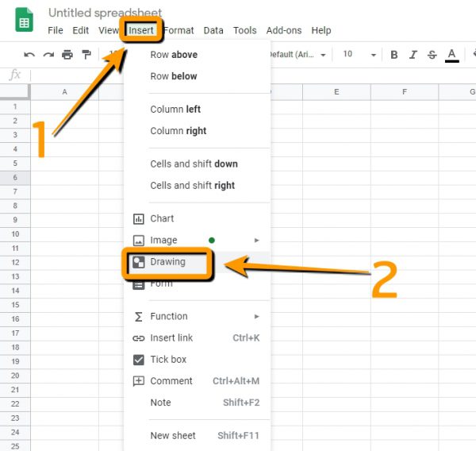Click the Shift+F11 shortcut text
The image size is (476, 451).
coord(238,436)
